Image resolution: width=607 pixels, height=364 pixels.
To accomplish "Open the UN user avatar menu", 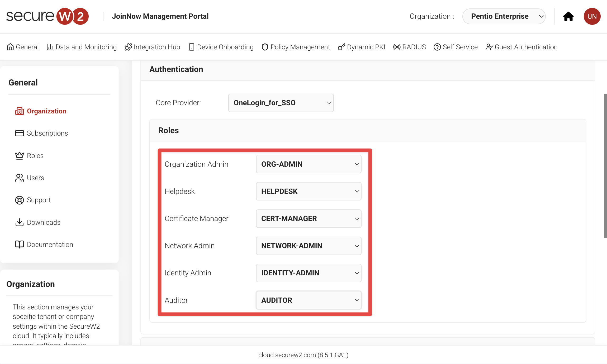I will click(592, 16).
